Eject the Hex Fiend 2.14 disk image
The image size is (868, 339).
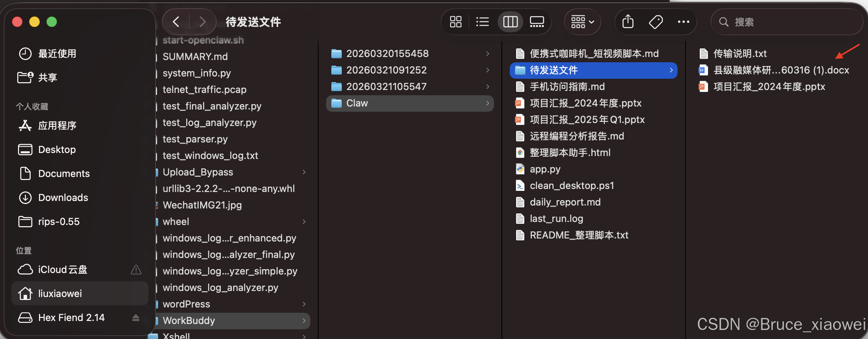pos(136,317)
